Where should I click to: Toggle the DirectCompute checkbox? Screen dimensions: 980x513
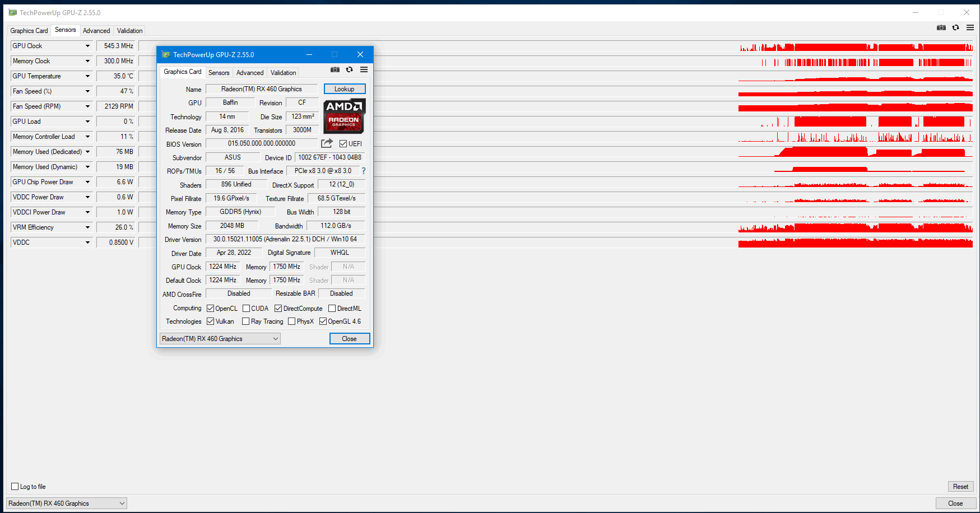click(278, 309)
